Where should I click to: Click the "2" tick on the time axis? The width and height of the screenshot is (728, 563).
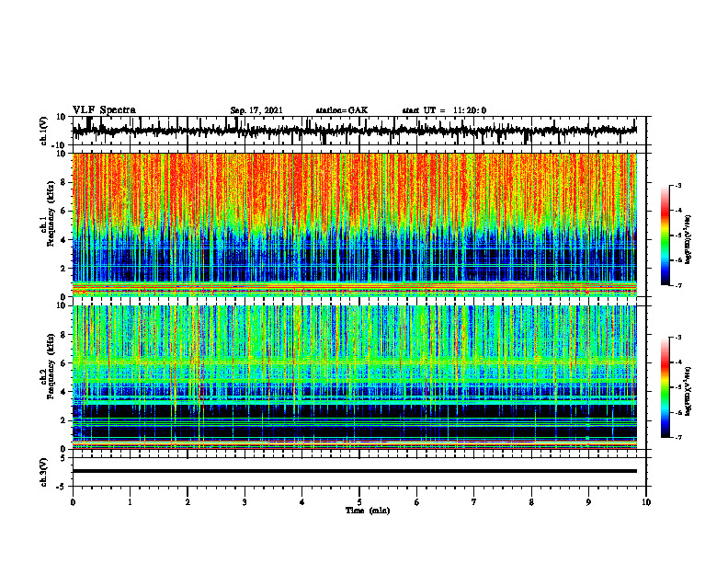coord(188,502)
